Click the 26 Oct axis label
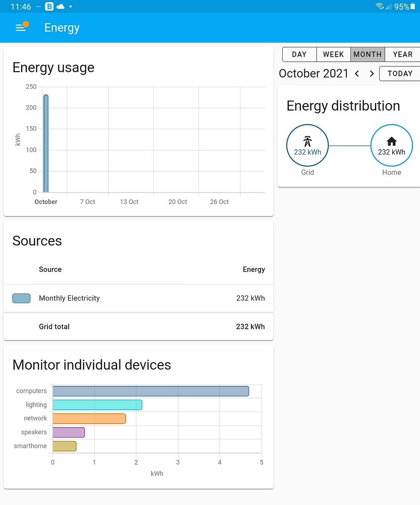 (220, 202)
